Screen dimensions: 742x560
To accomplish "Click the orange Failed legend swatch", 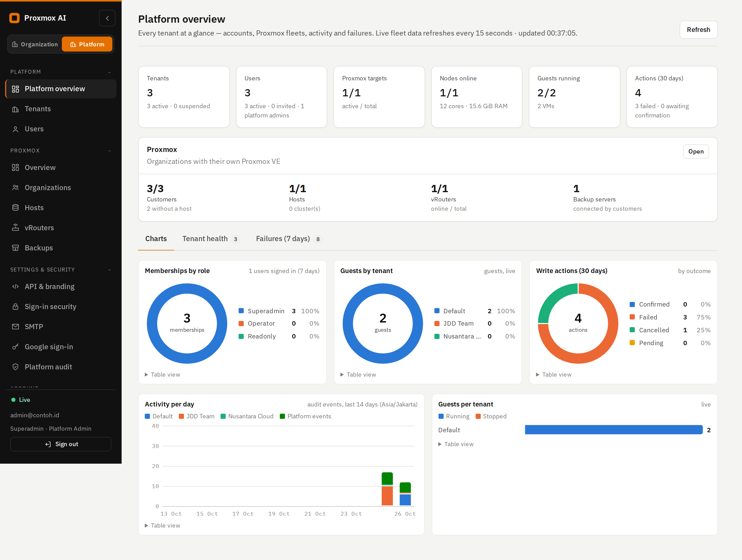I will point(632,317).
